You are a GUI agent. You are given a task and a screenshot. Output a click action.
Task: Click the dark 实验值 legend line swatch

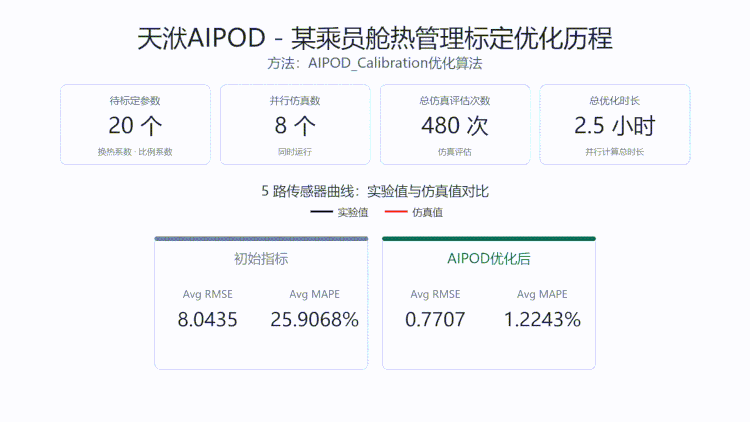tap(321, 212)
